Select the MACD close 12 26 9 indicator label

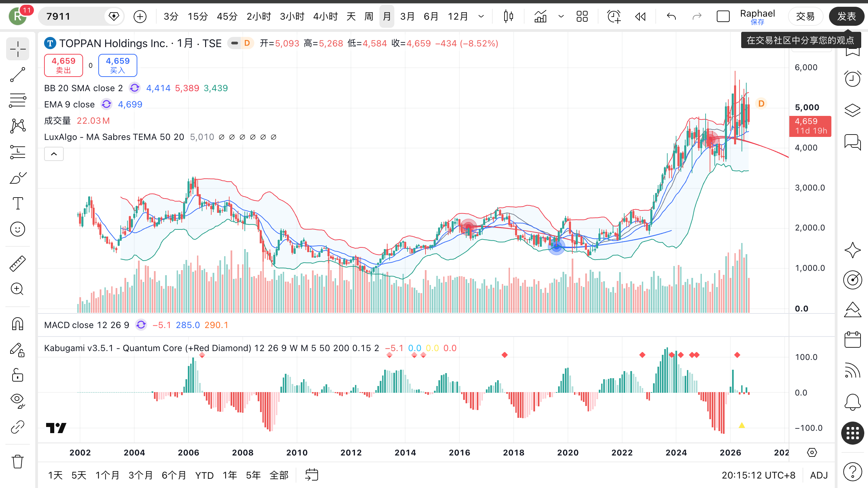(86, 325)
